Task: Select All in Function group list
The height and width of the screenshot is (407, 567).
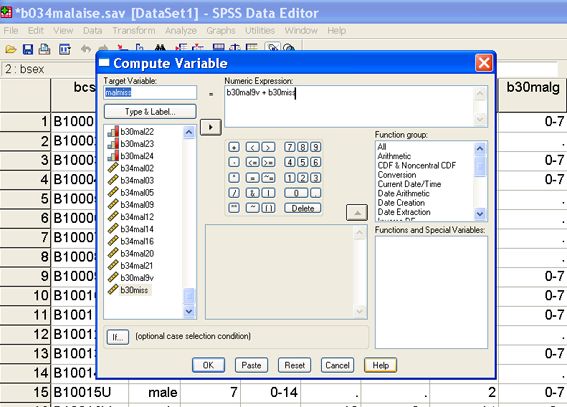Action: click(382, 147)
